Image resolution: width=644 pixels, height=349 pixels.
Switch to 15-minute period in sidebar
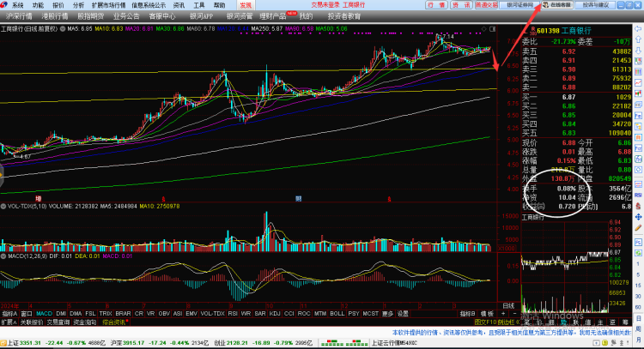click(x=638, y=286)
